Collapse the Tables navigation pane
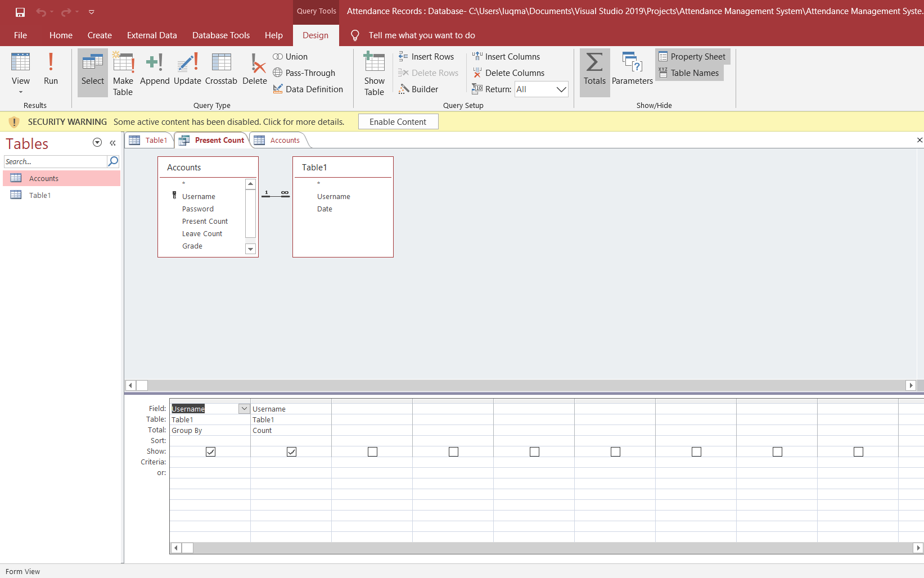924x578 pixels. click(112, 143)
